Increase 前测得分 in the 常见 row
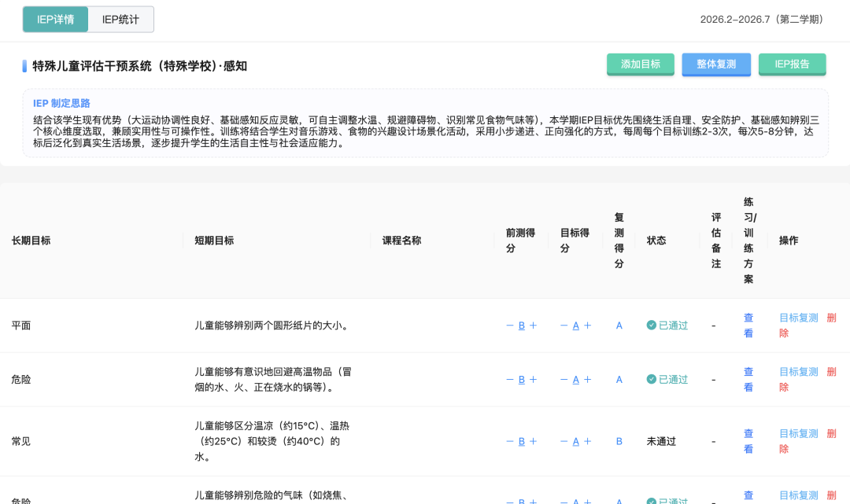Image resolution: width=850 pixels, height=504 pixels. coord(534,441)
